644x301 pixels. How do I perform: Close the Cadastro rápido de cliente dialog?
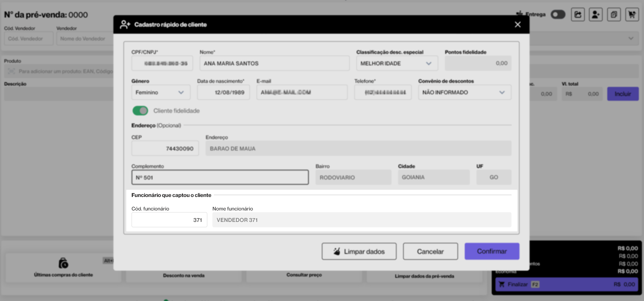(518, 25)
